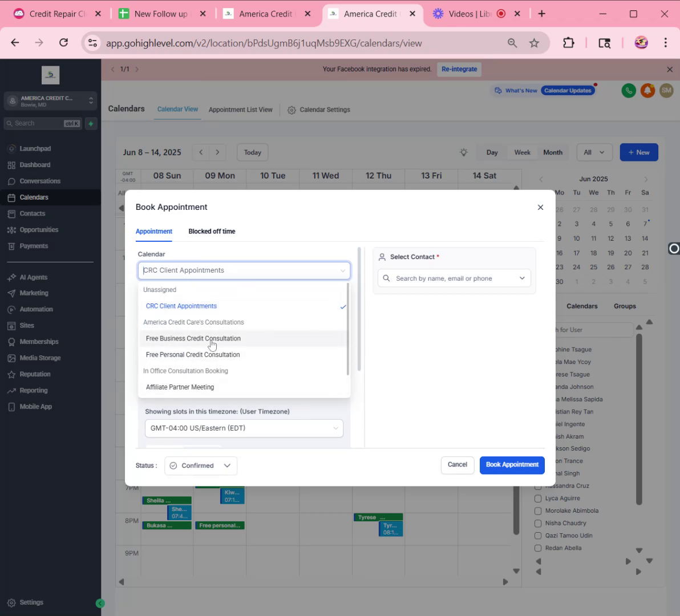Open Memberships in the sidebar
This screenshot has width=680, height=616.
pos(39,342)
